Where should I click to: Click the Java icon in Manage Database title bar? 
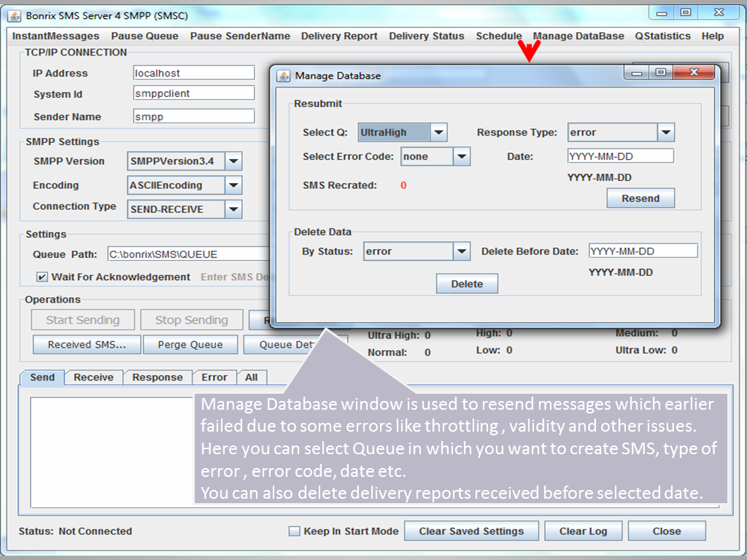284,76
